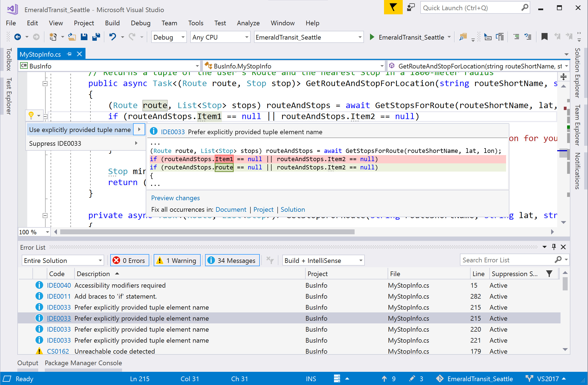Image resolution: width=588 pixels, height=385 pixels.
Task: Toggle the 34 Messages filter button
Action: tap(232, 260)
